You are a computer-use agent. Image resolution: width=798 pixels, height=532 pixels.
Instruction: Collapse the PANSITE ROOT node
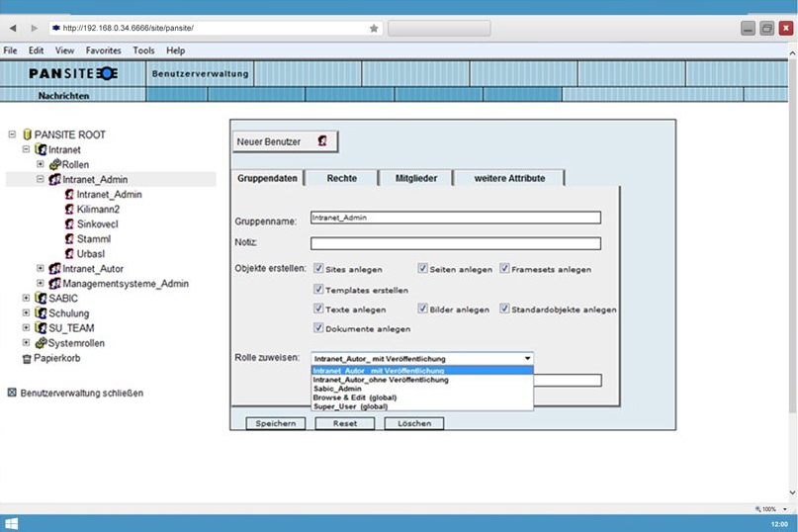tap(12, 134)
